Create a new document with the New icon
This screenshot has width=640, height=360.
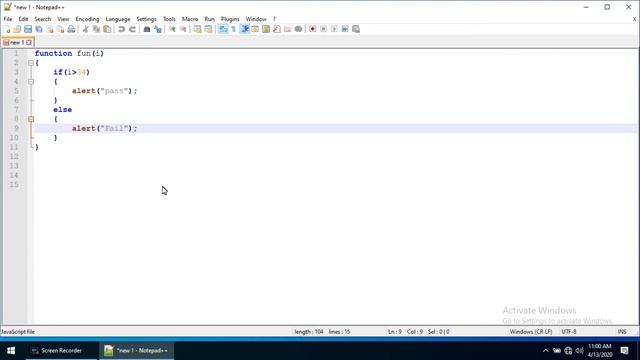click(7, 29)
